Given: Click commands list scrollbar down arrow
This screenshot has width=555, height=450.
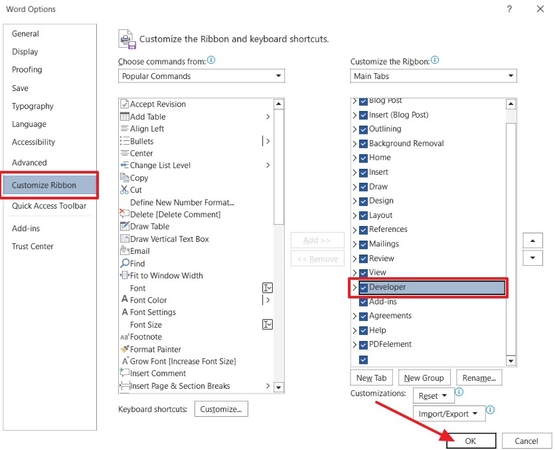Looking at the screenshot, I should click(x=279, y=387).
